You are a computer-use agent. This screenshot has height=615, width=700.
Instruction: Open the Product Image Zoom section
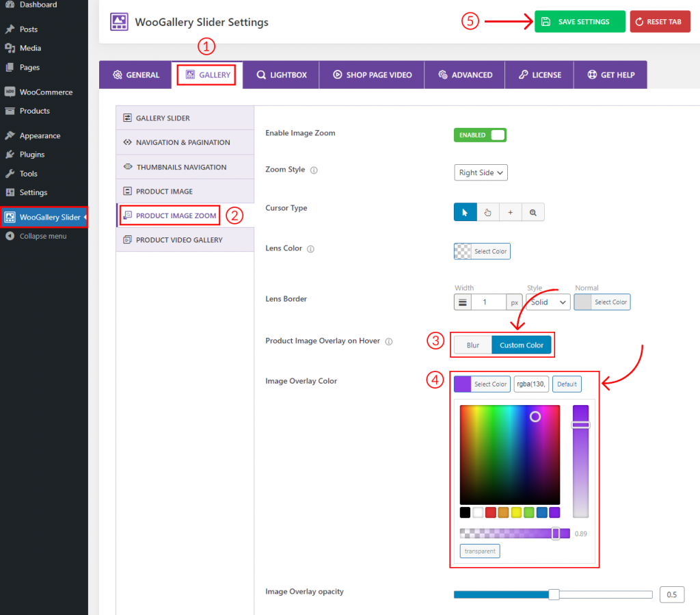point(185,215)
